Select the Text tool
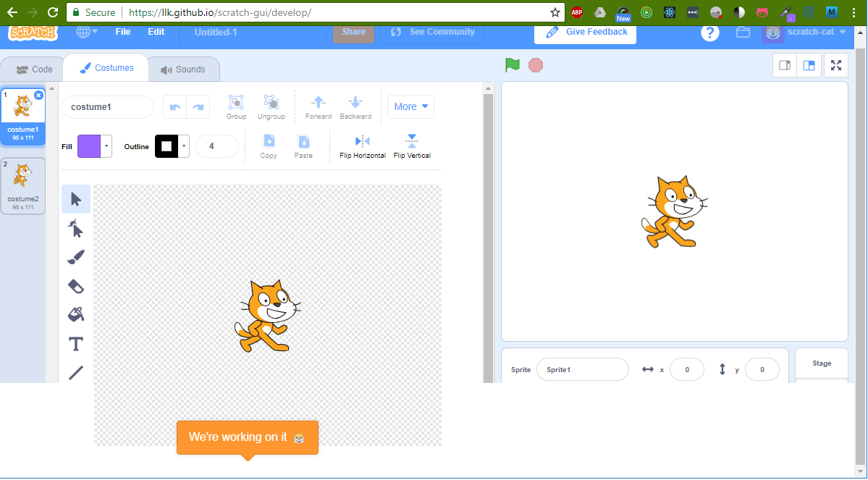868x480 pixels. coord(76,344)
